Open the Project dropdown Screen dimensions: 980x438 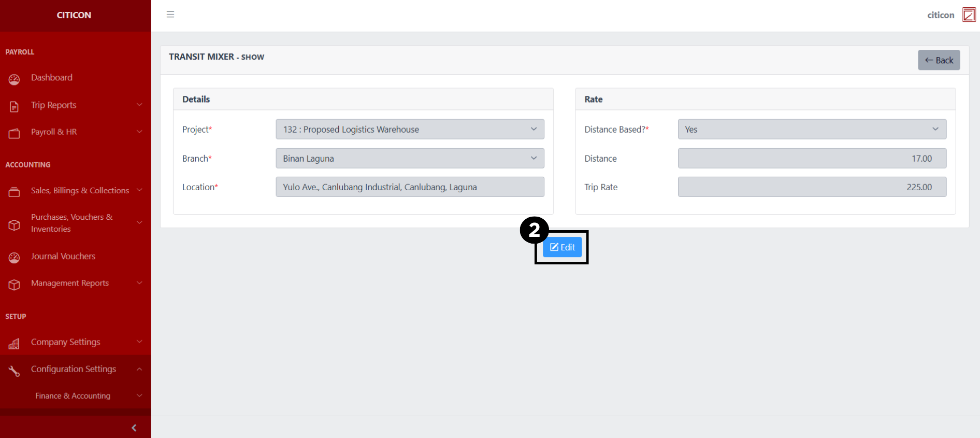click(x=409, y=130)
